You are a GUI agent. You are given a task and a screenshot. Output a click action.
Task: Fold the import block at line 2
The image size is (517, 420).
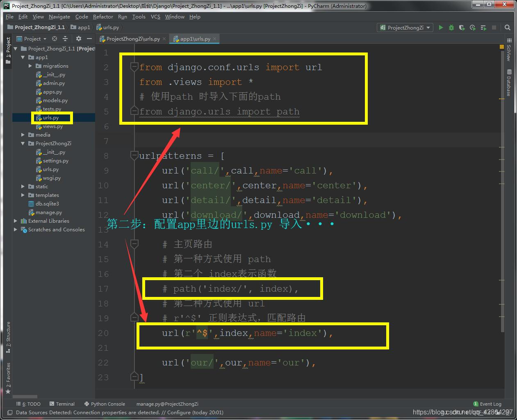[134, 66]
